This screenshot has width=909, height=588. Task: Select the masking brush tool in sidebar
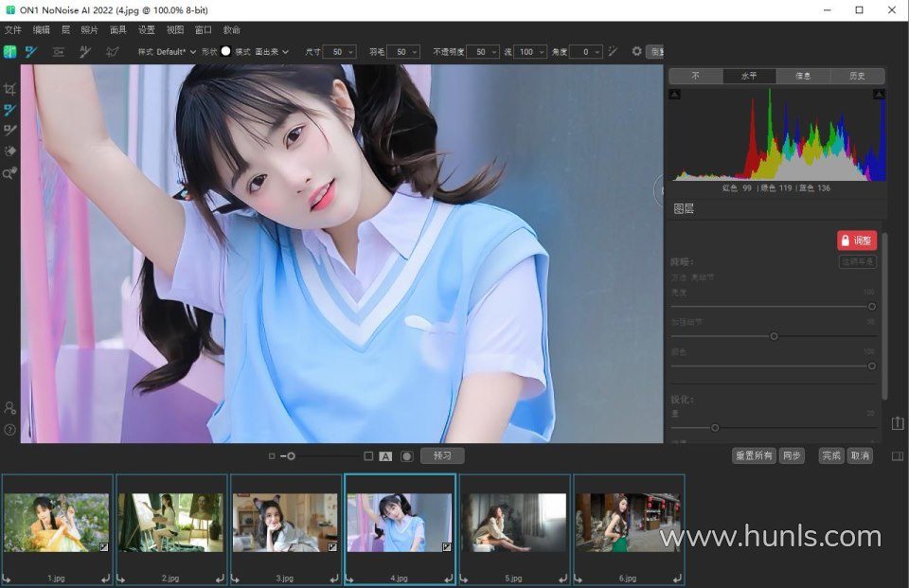(x=10, y=110)
